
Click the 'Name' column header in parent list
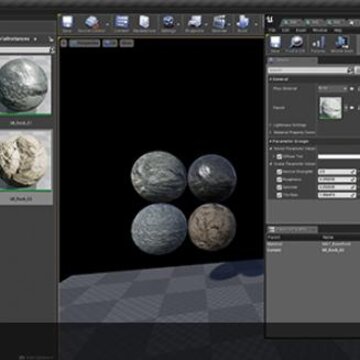tap(328, 237)
